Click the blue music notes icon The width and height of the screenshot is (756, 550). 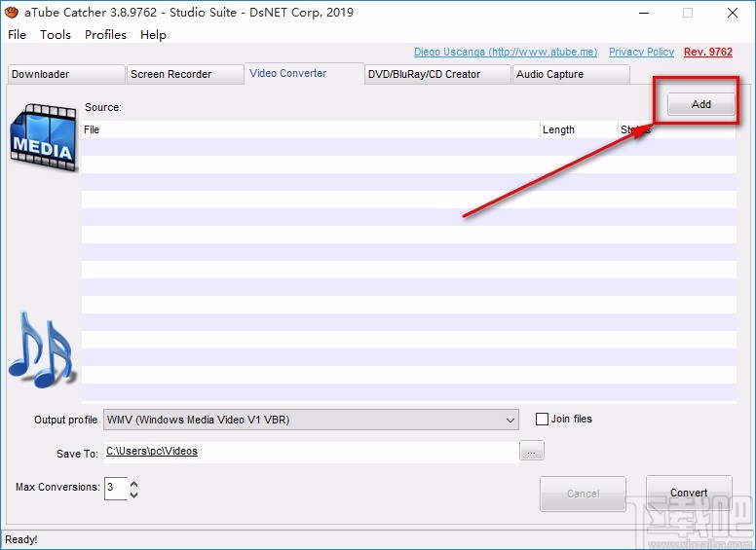[42, 350]
